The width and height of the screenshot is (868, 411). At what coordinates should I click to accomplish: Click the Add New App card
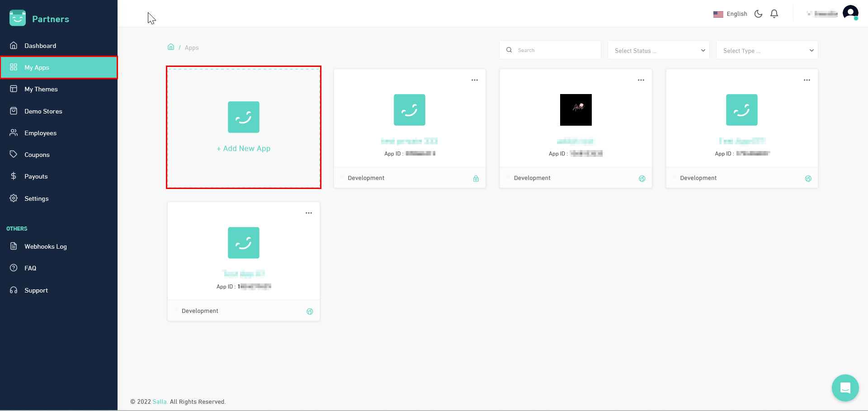pyautogui.click(x=243, y=128)
